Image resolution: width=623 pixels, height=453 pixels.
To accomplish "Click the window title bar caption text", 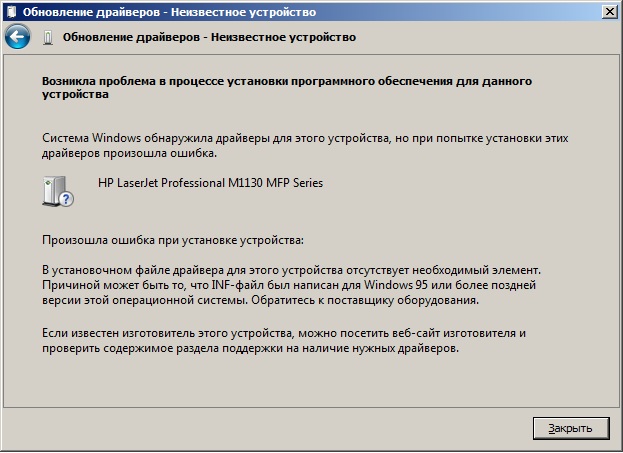I will tap(169, 12).
